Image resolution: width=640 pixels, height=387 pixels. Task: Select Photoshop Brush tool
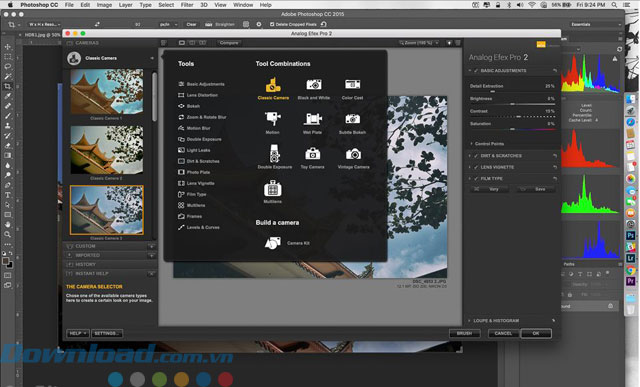click(8, 116)
